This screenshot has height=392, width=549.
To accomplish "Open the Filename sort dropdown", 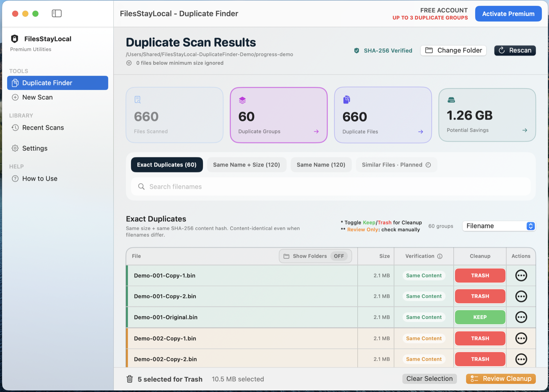I will coord(499,226).
